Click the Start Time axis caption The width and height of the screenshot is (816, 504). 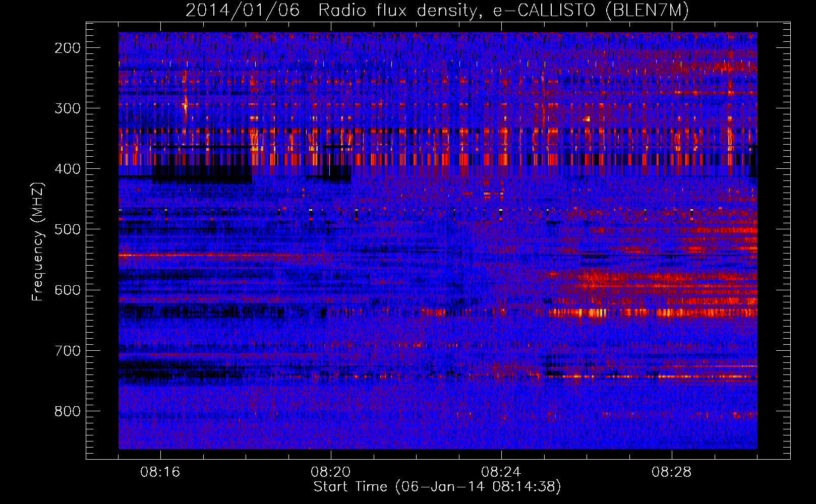pyautogui.click(x=437, y=487)
